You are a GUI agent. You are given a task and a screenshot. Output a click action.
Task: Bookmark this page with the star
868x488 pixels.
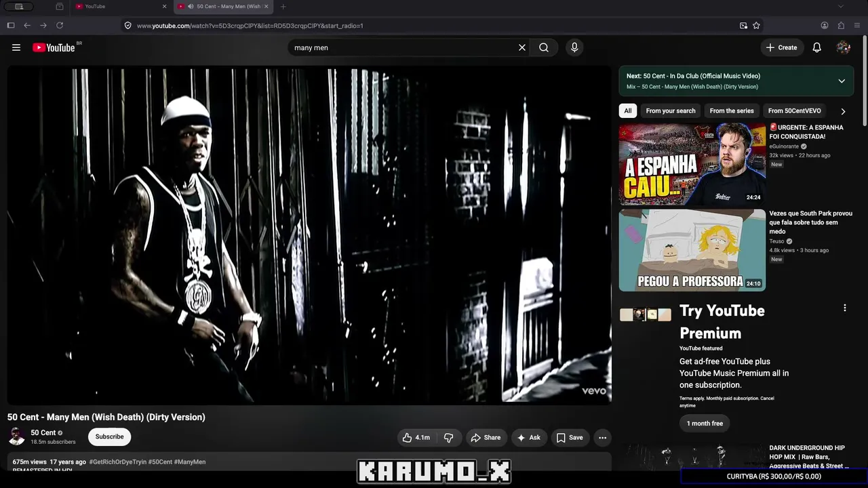tap(756, 26)
